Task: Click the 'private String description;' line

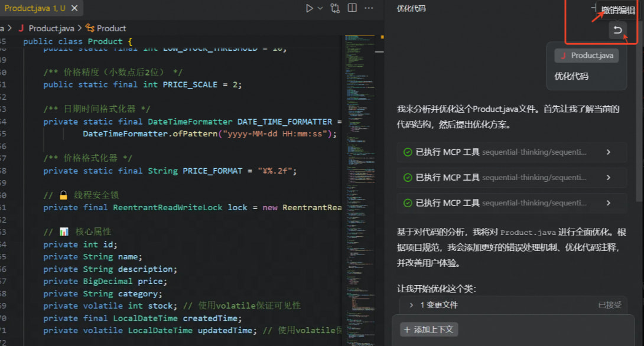Action: coord(110,269)
